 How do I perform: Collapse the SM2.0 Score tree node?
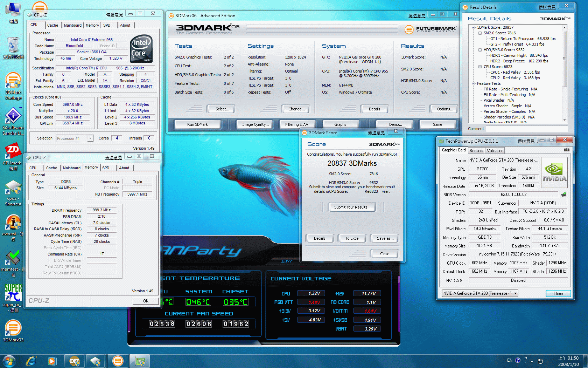(480, 33)
